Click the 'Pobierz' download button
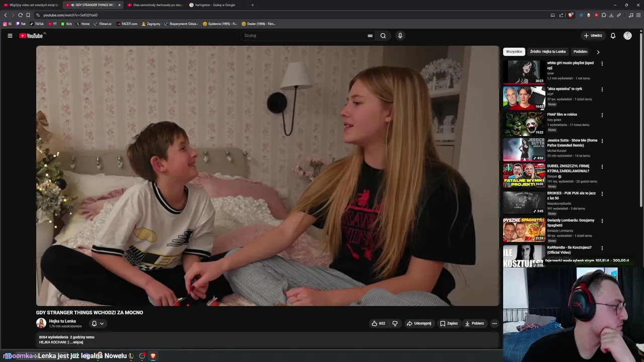Screen dimensions: 644x362 (474, 323)
